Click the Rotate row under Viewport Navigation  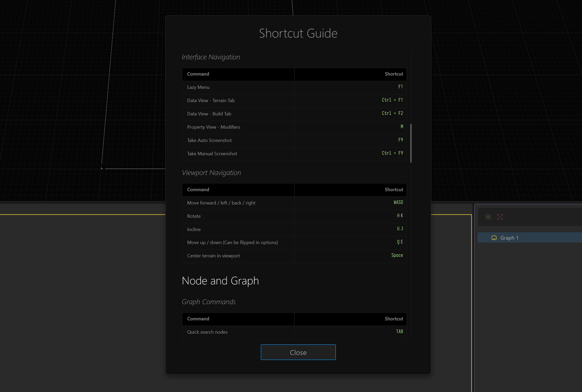tap(255, 216)
